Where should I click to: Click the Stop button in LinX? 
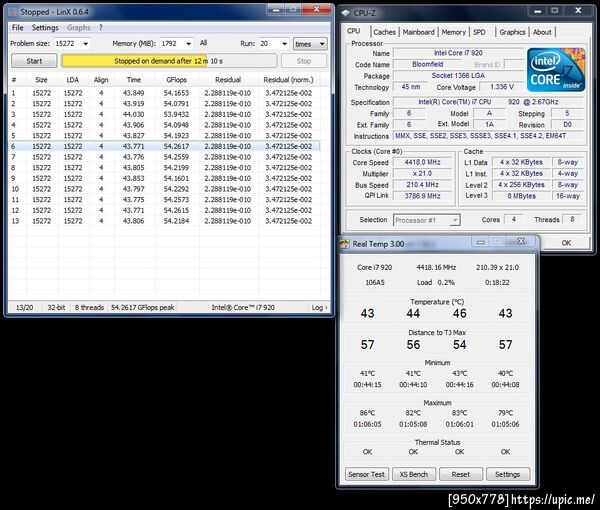(x=304, y=61)
